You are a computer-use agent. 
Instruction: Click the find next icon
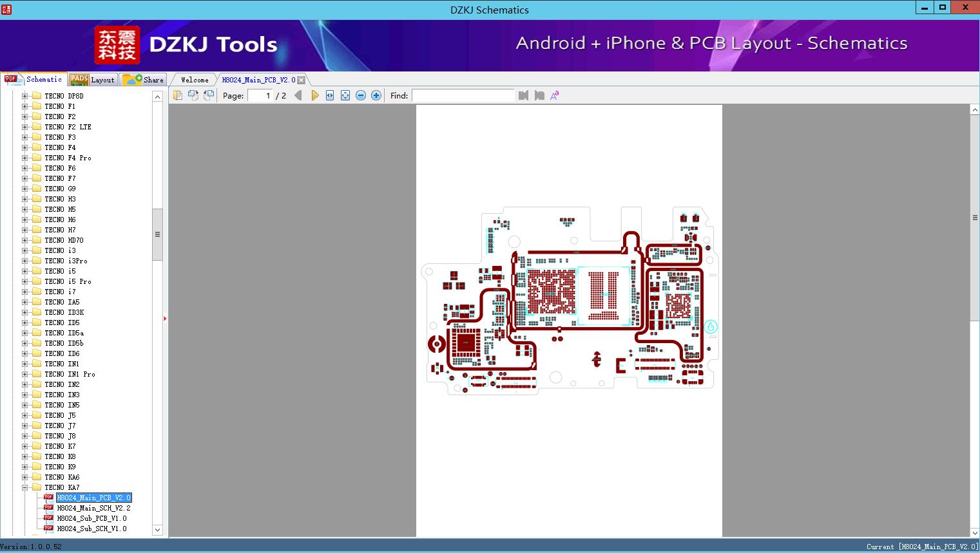[x=539, y=95]
